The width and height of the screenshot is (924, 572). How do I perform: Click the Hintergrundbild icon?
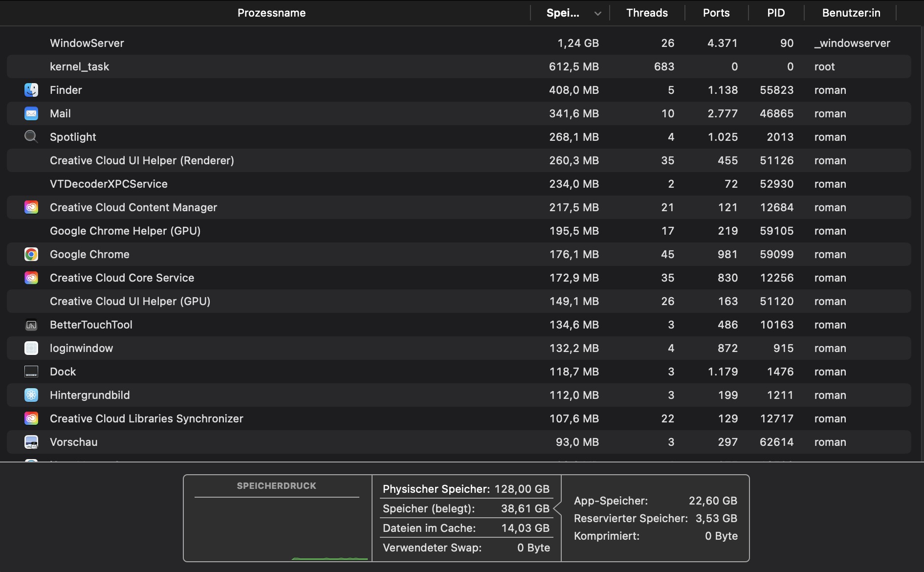pyautogui.click(x=31, y=395)
